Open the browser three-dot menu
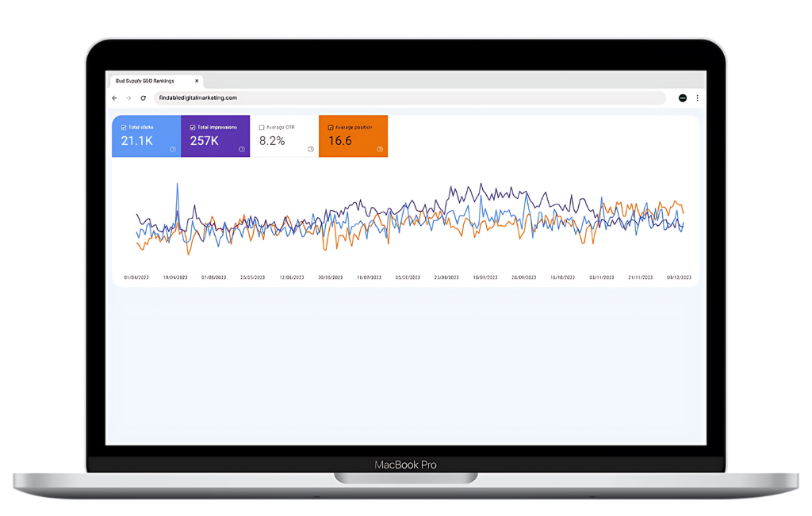812x516 pixels. 697,98
